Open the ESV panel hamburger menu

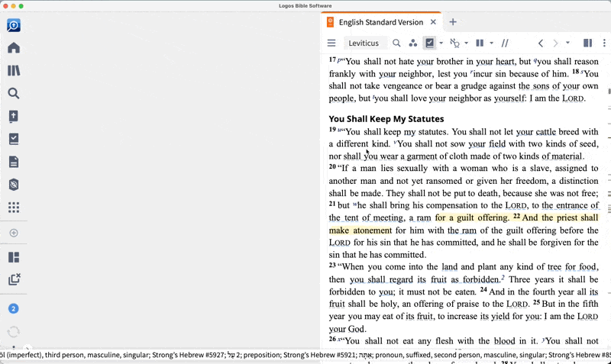click(331, 43)
